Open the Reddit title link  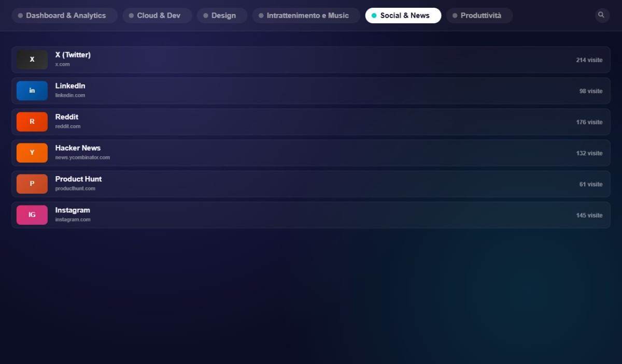(x=67, y=117)
